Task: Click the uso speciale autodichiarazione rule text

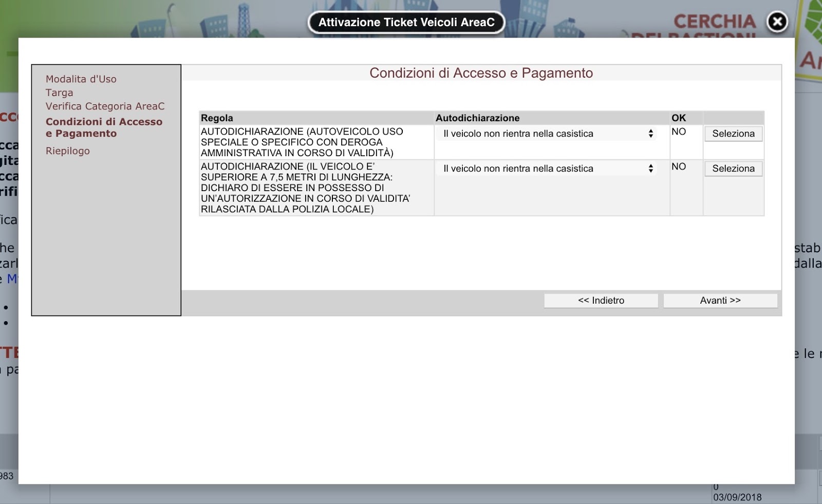Action: (302, 142)
